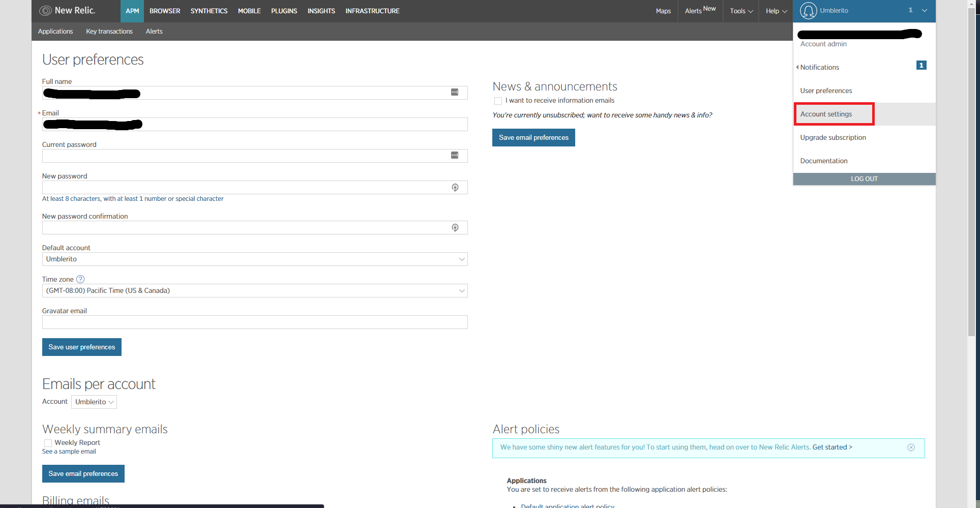Viewport: 980px width, 508px height.
Task: Click into the New password confirmation field
Action: (255, 228)
